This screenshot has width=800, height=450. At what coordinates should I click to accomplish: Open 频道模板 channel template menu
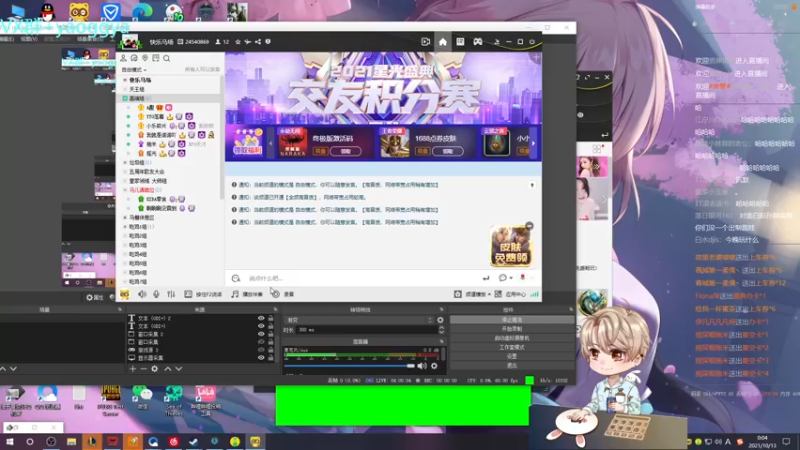[x=472, y=294]
